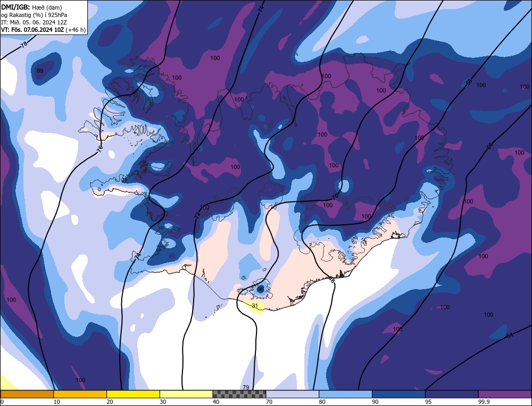
Task: Click the 'IT: Mið. 05. 06. 2024 12Z' line
Action: tap(34, 22)
